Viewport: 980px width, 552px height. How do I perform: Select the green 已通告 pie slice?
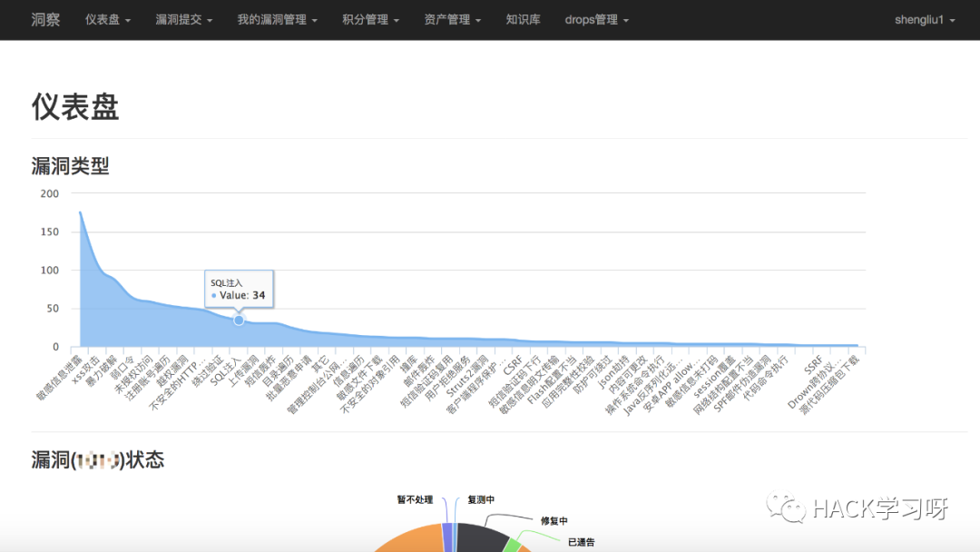513,546
